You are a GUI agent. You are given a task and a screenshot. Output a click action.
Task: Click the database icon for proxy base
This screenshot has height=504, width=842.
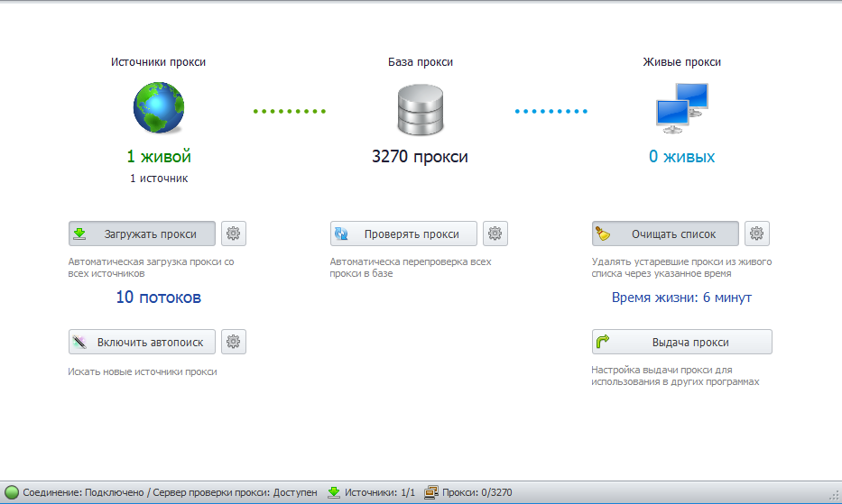click(x=421, y=109)
